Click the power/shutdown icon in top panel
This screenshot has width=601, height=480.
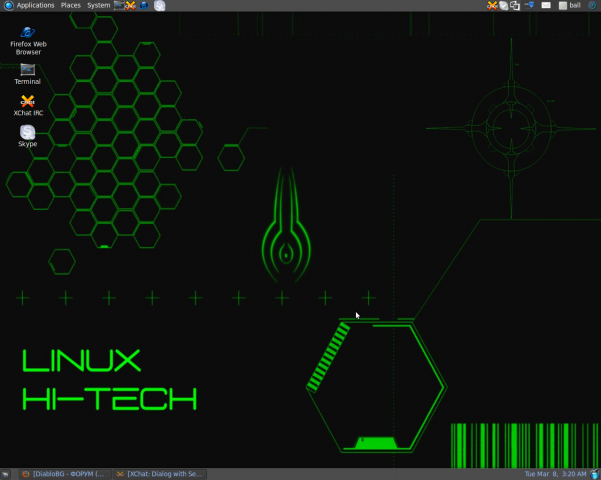592,5
